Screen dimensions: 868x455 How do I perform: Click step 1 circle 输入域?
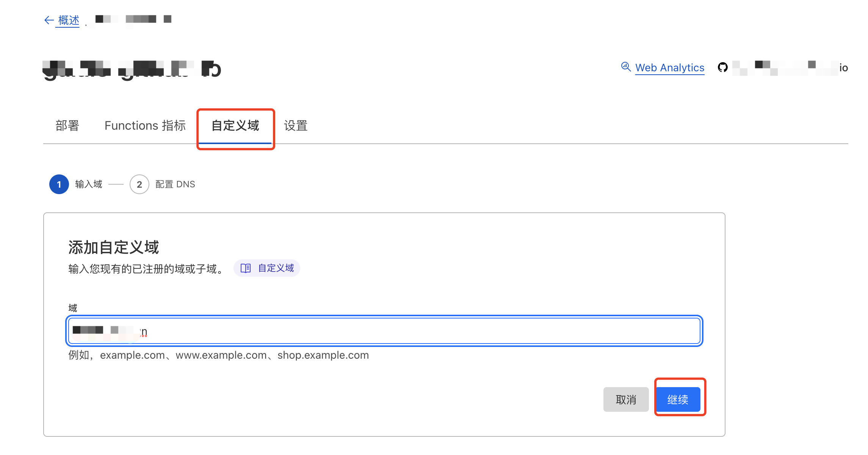tap(59, 184)
